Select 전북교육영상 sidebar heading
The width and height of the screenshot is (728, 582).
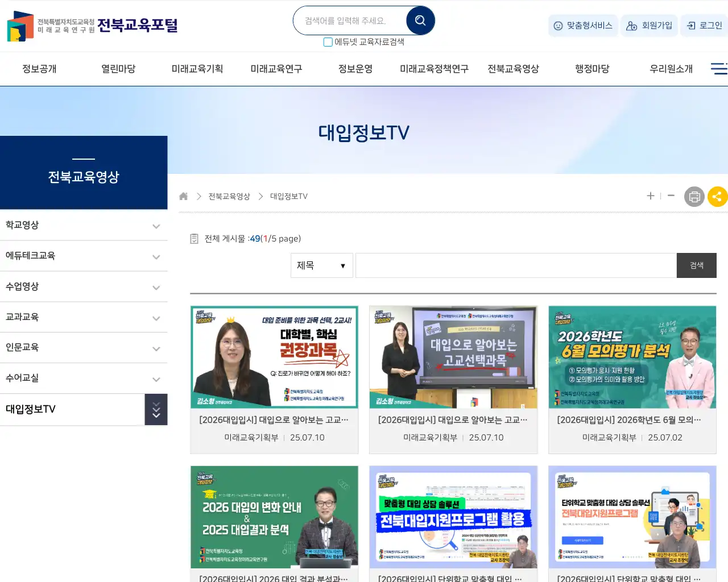(x=84, y=177)
